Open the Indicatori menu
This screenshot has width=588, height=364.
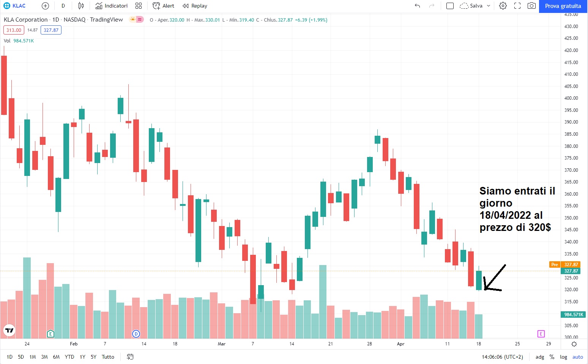click(x=112, y=6)
